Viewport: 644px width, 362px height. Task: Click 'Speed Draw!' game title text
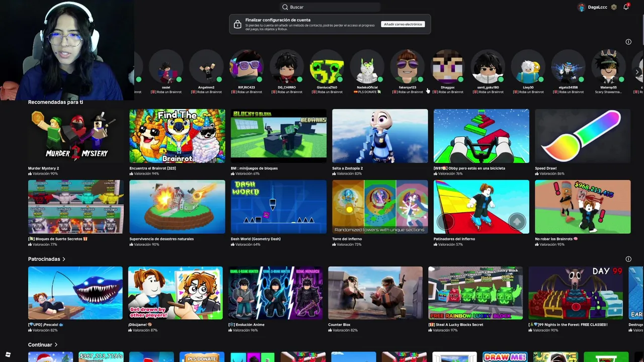point(545,168)
